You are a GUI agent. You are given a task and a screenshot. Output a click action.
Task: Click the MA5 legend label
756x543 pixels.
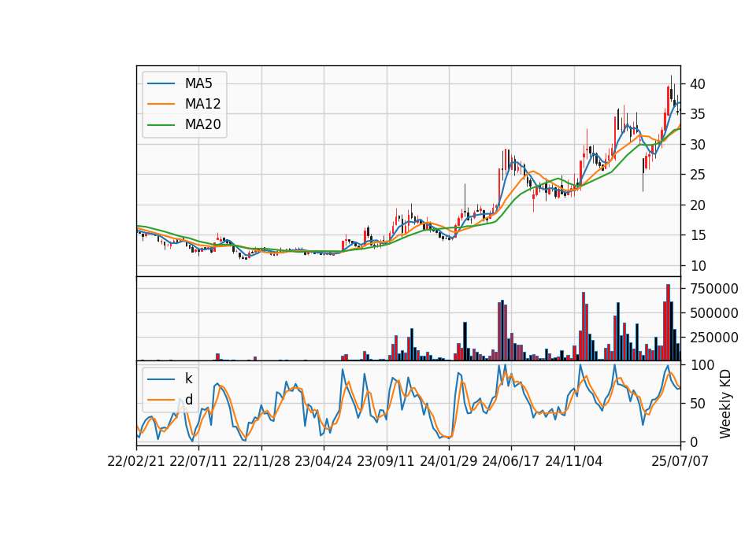tap(198, 83)
